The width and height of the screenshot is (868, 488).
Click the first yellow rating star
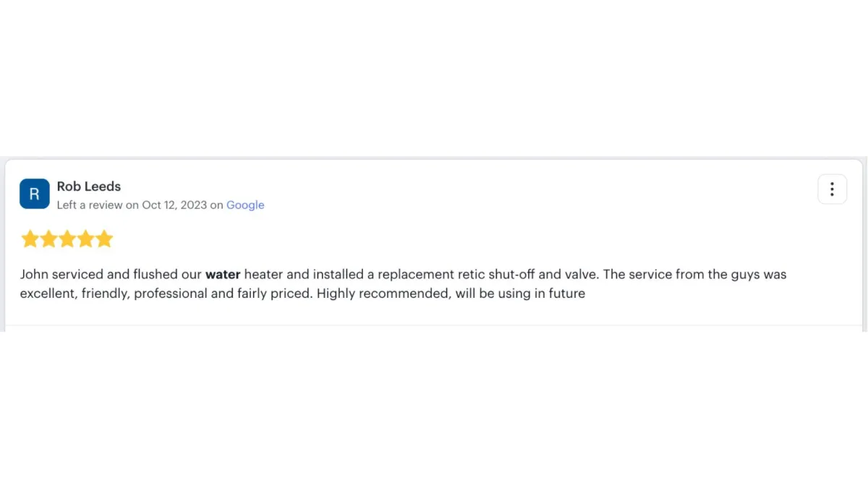[30, 239]
